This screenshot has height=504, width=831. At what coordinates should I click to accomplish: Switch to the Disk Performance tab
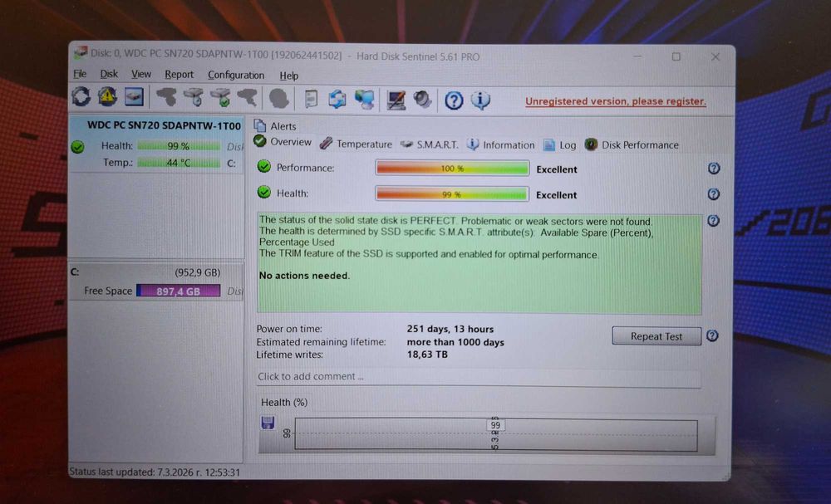point(632,145)
